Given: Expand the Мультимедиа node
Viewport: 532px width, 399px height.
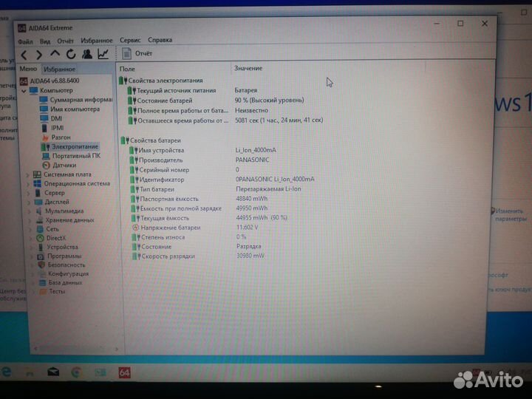Looking at the screenshot, I should tap(29, 211).
